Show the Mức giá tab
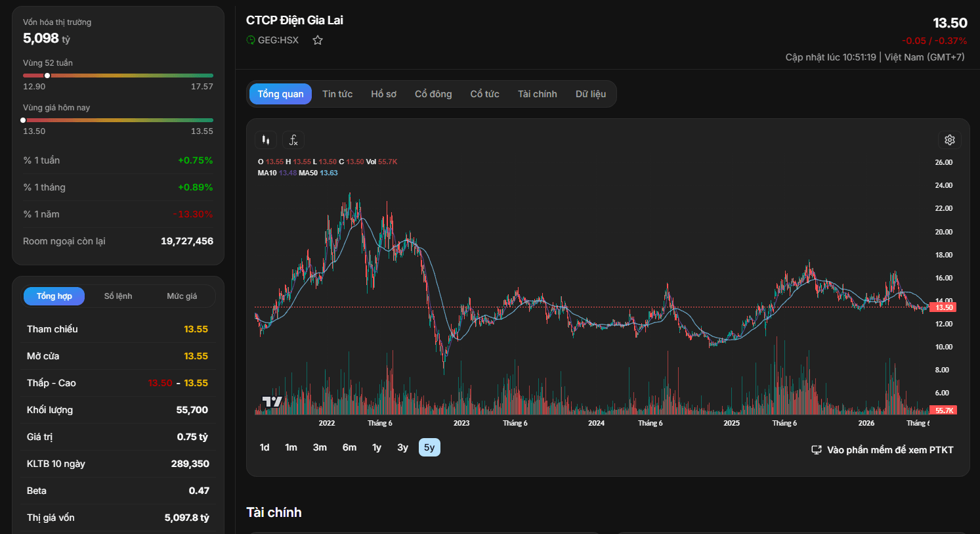The height and width of the screenshot is (534, 980). (x=182, y=296)
